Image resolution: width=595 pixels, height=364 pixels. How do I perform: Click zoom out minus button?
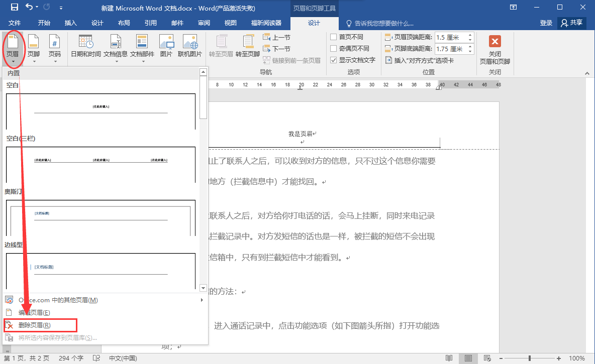point(501,358)
